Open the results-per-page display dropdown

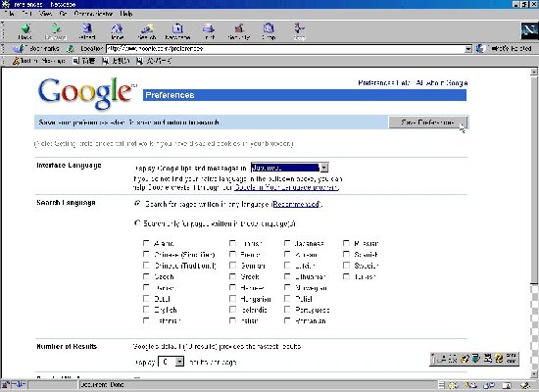pos(171,362)
